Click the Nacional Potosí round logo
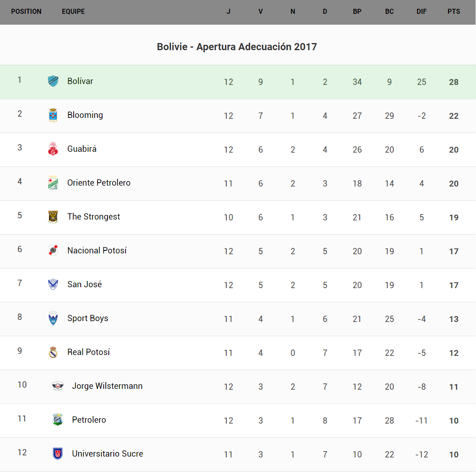Screen dimensions: 476x475 (x=53, y=250)
